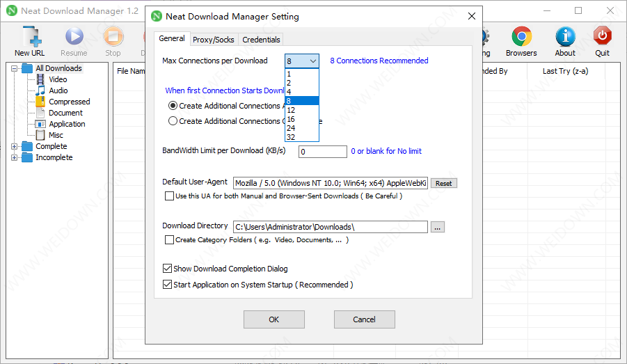The image size is (627, 364).
Task: Select the Document category page icon
Action: pyautogui.click(x=40, y=113)
